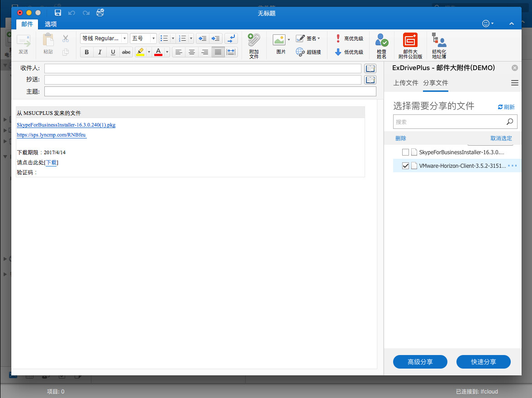This screenshot has width=532, height=398.
Task: Click the distributed alignment icon
Action: tap(231, 52)
